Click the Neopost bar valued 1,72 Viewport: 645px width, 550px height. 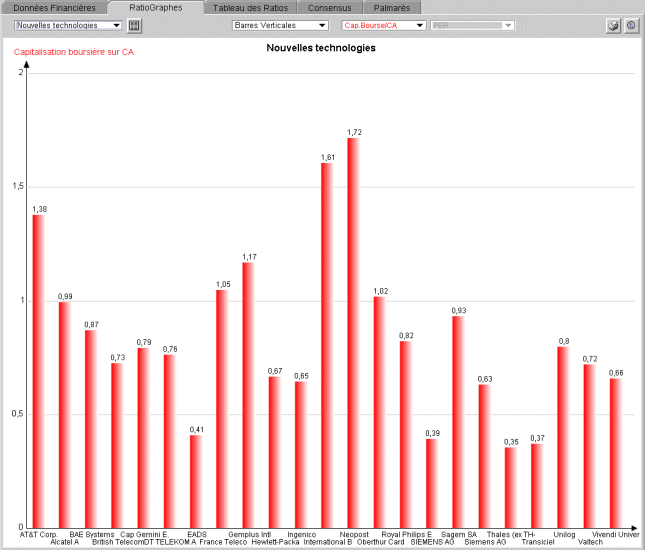tap(353, 332)
